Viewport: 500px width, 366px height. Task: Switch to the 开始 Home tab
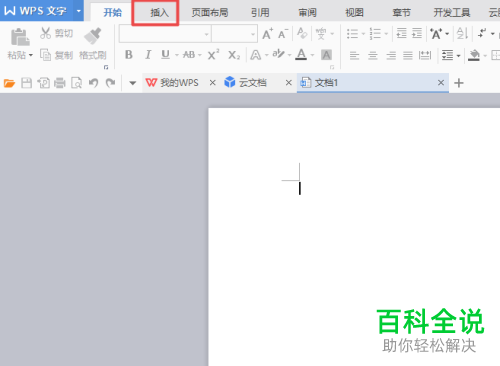112,13
